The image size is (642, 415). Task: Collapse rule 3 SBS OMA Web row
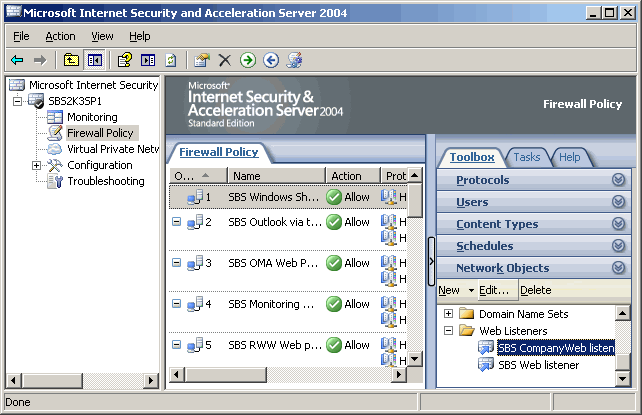[176, 262]
